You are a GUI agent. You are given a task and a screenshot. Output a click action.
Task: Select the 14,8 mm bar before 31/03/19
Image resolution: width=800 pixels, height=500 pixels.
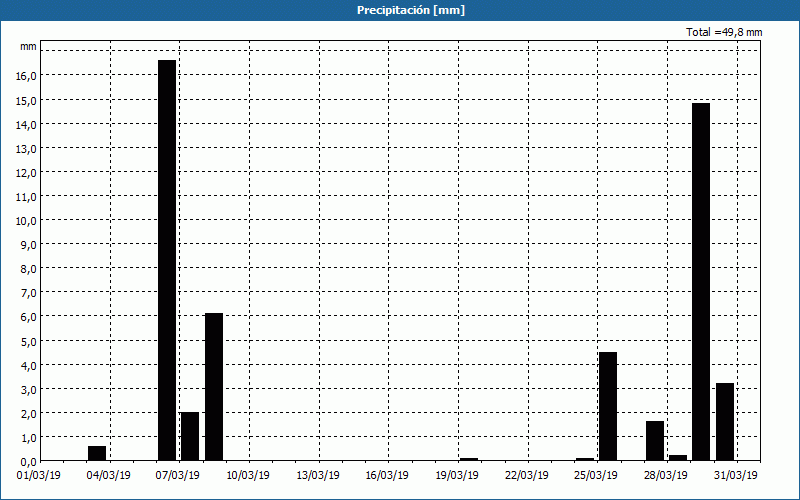(x=701, y=282)
